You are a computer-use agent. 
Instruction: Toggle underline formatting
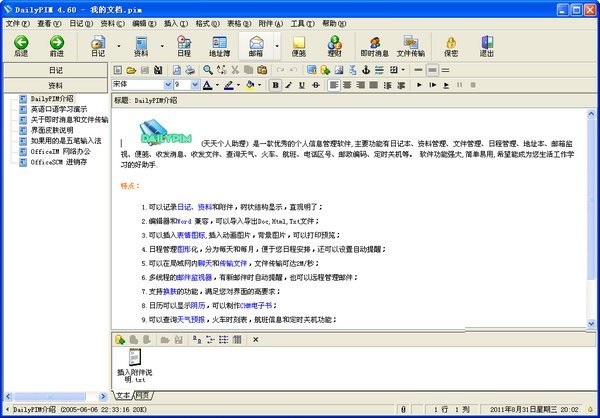(302, 85)
